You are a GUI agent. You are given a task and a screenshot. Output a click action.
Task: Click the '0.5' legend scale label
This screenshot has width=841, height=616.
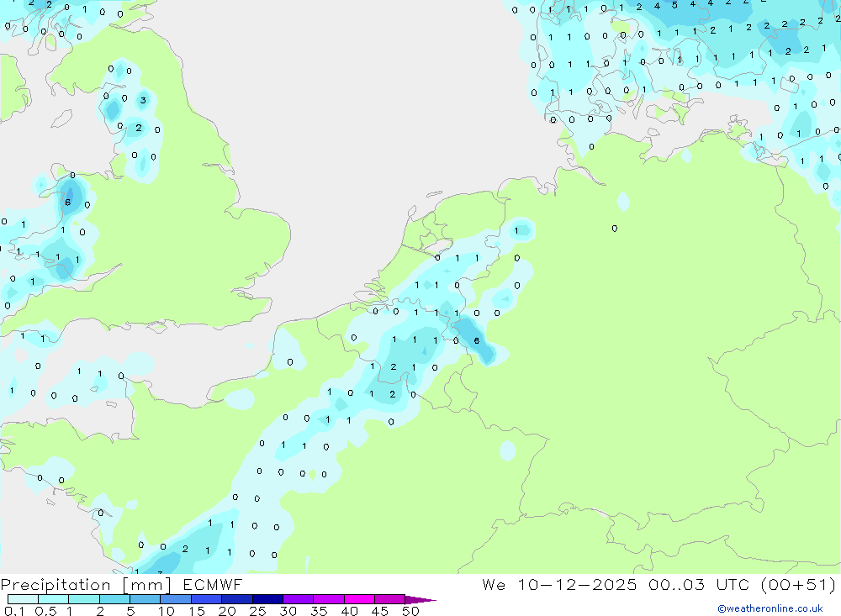point(45,611)
